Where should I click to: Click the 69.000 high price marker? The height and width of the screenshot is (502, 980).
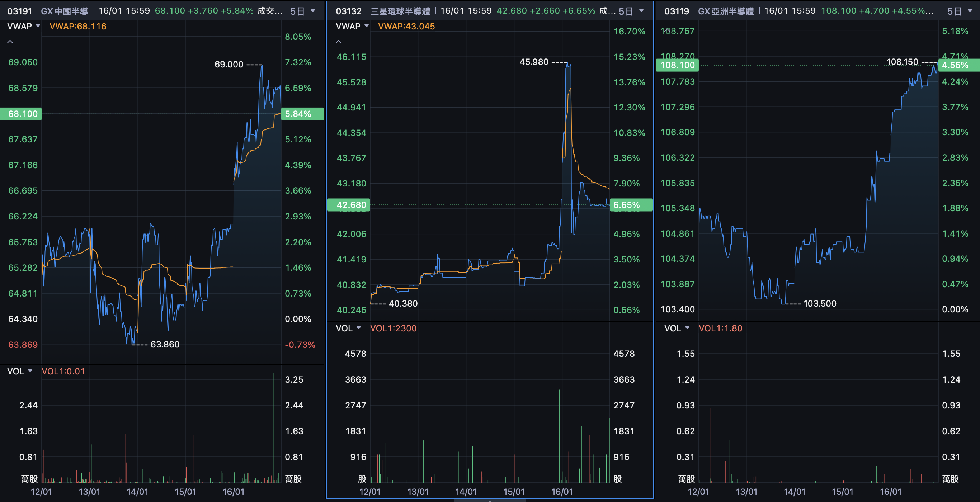(x=229, y=64)
